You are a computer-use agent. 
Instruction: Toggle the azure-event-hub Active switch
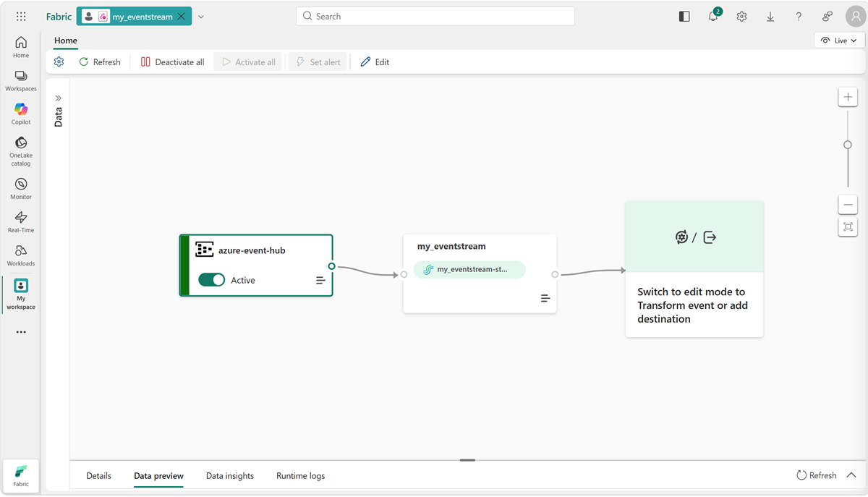coord(212,280)
